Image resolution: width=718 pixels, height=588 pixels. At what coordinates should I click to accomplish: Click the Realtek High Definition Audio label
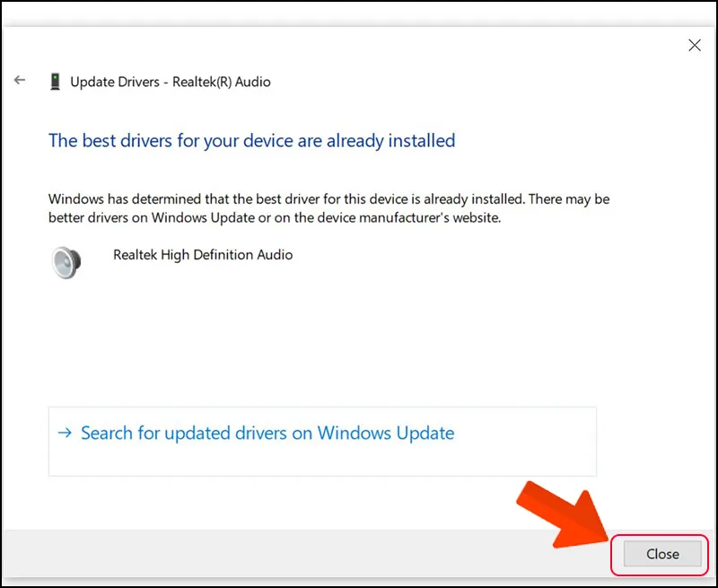tap(202, 254)
